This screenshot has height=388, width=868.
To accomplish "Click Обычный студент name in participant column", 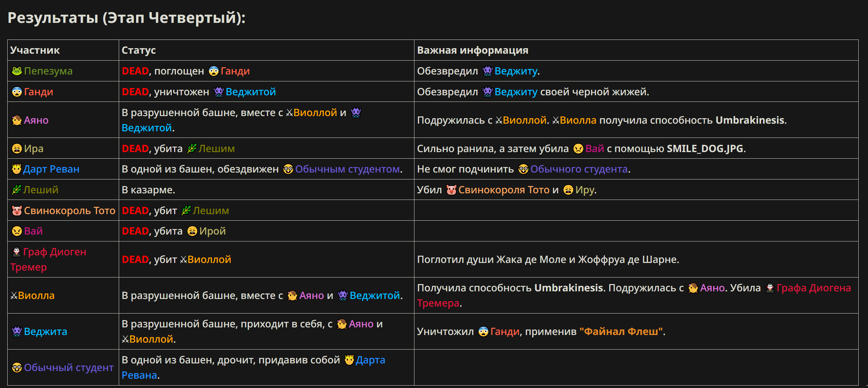I will click(x=69, y=368).
